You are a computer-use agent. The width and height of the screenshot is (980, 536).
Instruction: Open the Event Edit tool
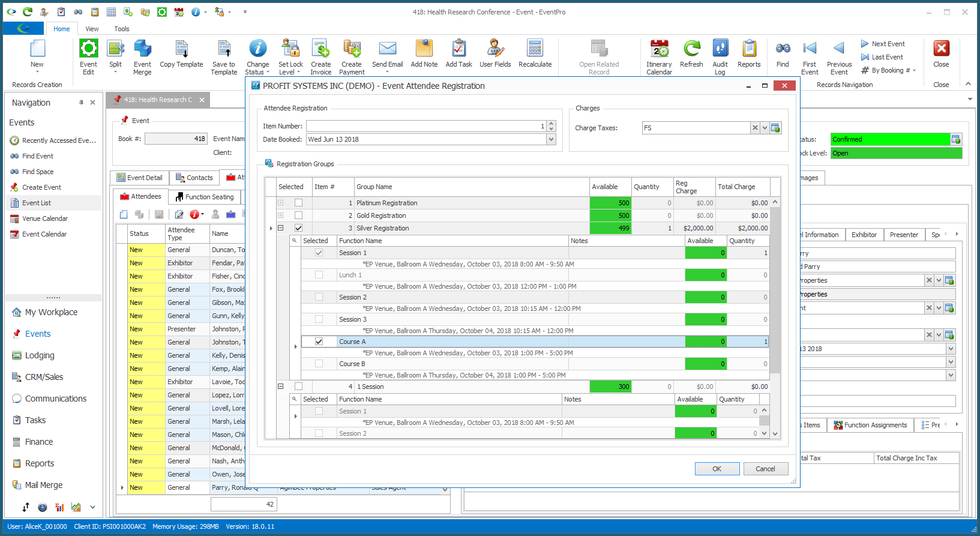[88, 57]
